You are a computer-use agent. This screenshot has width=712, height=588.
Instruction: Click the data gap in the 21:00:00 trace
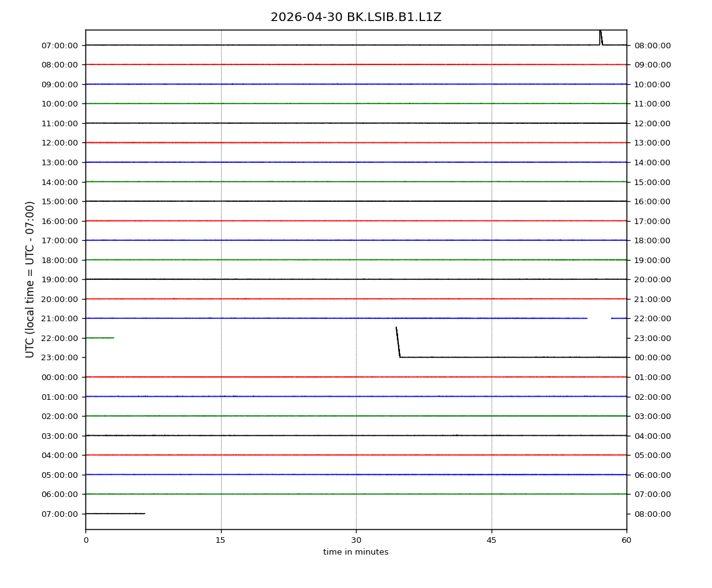(599, 318)
